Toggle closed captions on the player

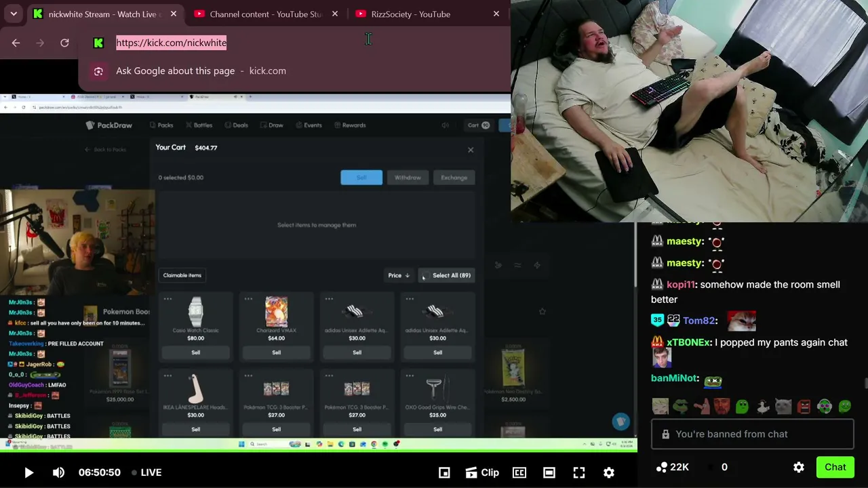(x=519, y=472)
